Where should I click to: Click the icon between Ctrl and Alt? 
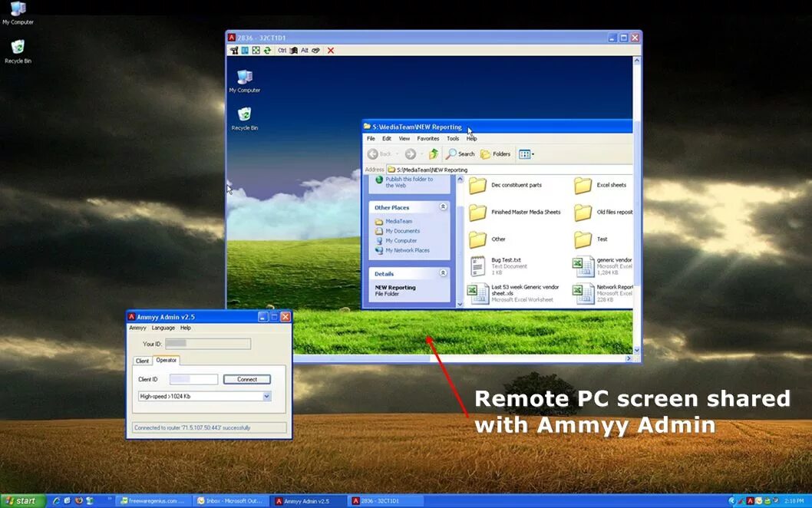(x=294, y=50)
